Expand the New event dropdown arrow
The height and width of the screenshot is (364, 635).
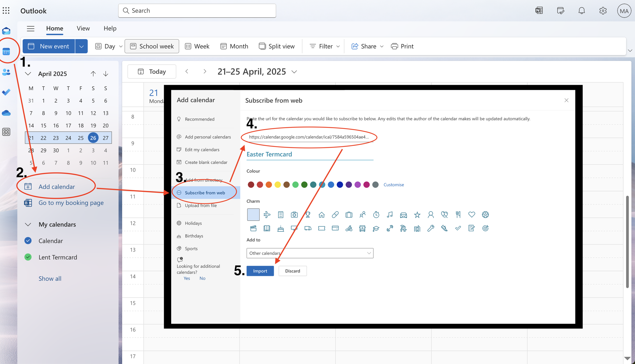(x=81, y=46)
